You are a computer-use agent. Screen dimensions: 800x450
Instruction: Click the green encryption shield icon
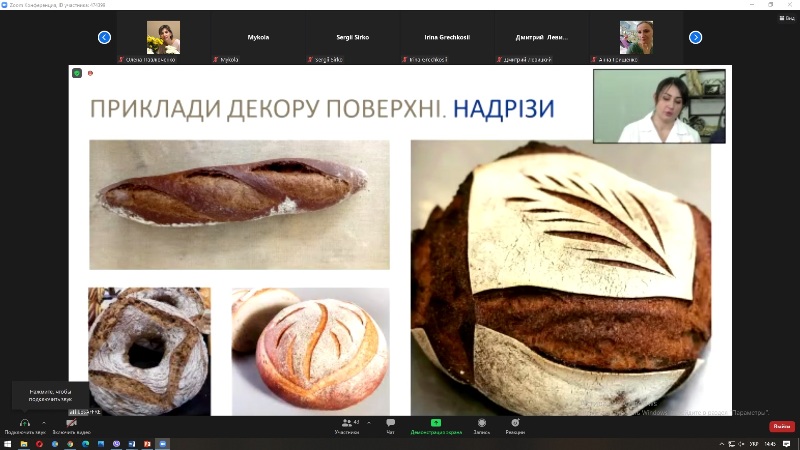coord(77,73)
